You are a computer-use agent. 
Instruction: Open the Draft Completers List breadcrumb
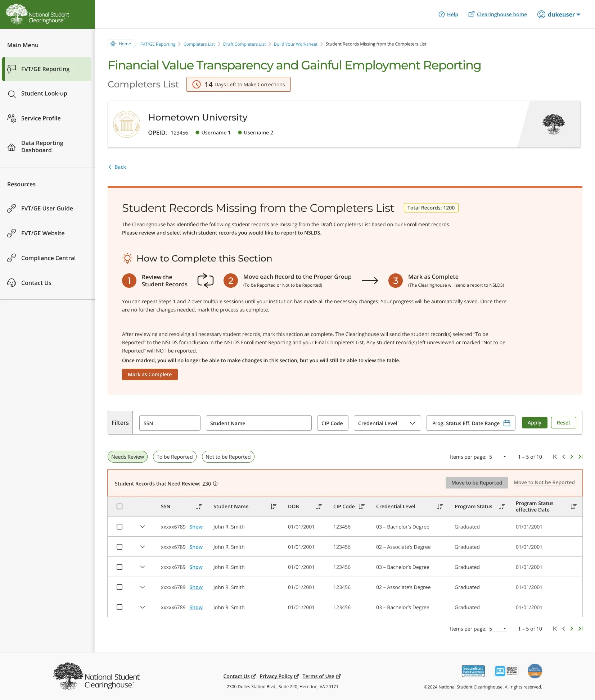(x=244, y=44)
